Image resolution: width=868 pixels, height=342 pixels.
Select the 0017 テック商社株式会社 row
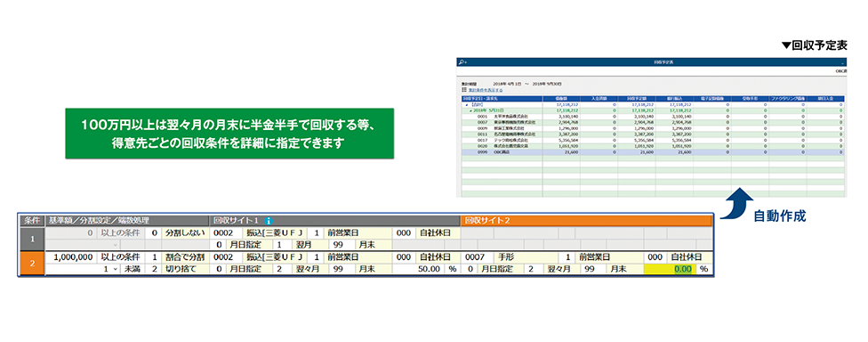652,140
